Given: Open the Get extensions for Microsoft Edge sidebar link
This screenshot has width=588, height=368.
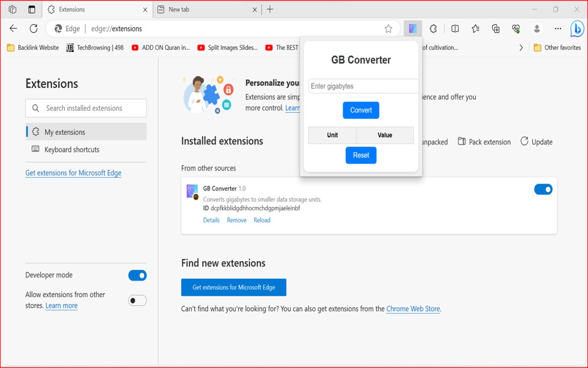Looking at the screenshot, I should point(73,173).
